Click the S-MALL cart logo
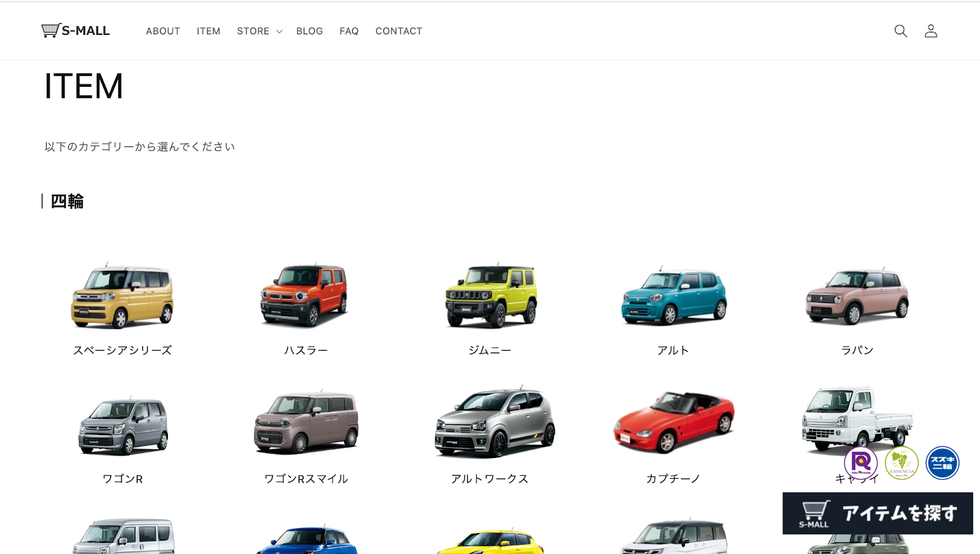Image resolution: width=980 pixels, height=554 pixels. pos(75,31)
